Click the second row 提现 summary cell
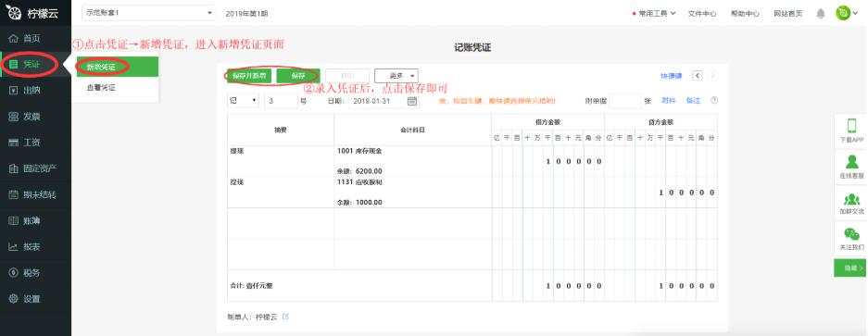Image resolution: width=868 pixels, height=336 pixels. click(281, 193)
